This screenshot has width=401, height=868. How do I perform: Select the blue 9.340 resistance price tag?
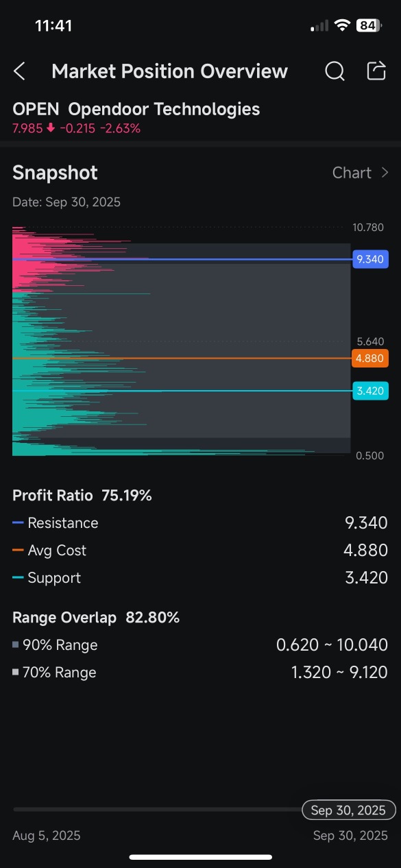[370, 259]
